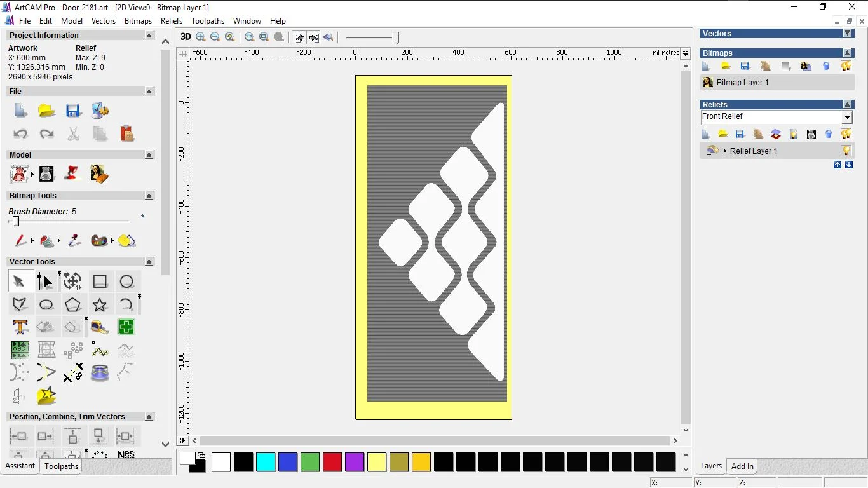Select the bitmap Paint brush tool
The image size is (868, 488).
(20, 241)
